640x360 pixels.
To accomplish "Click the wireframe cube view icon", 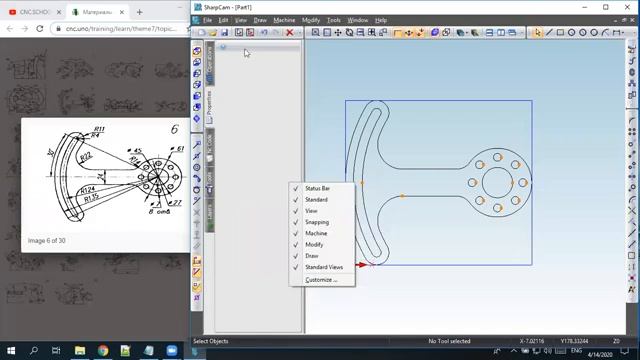I will point(446,33).
